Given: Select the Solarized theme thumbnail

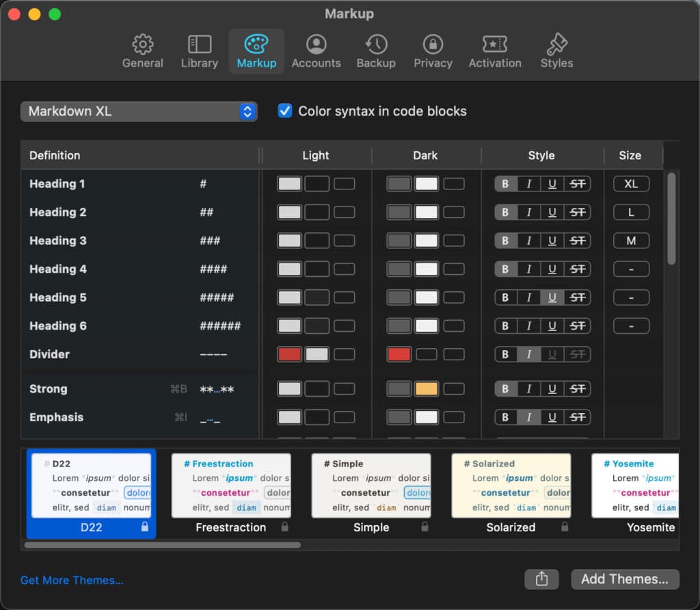Looking at the screenshot, I should click(511, 486).
